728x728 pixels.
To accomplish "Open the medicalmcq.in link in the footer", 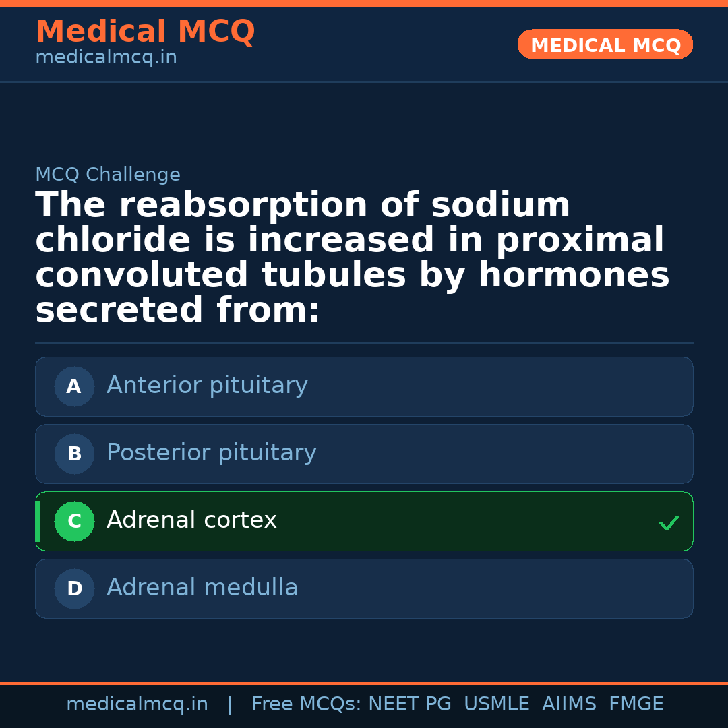I will coord(137,704).
